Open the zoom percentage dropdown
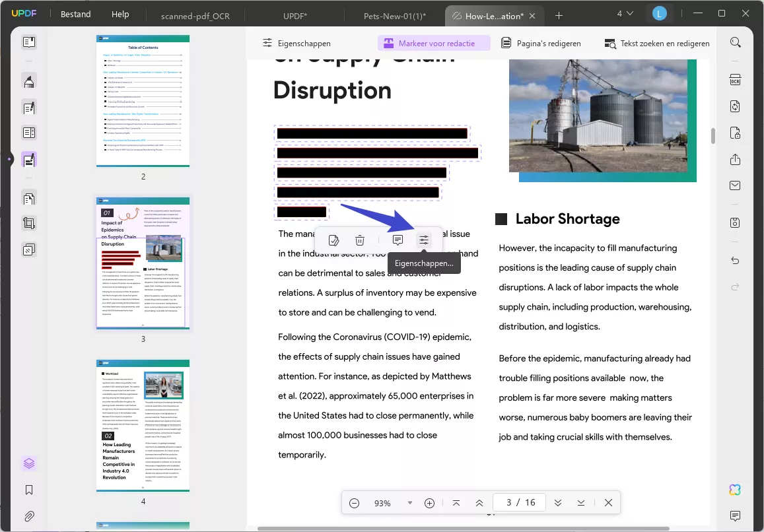Viewport: 764px width, 532px height. tap(410, 502)
